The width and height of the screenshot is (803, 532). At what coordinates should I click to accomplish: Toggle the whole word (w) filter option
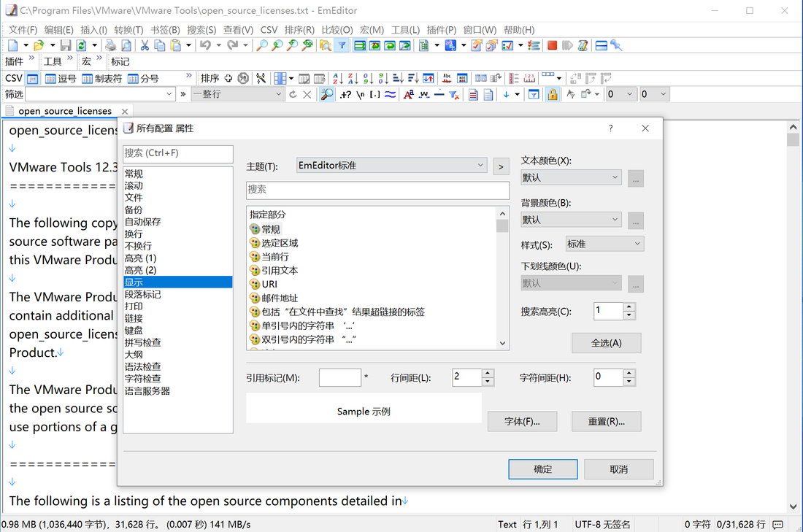pyautogui.click(x=424, y=94)
